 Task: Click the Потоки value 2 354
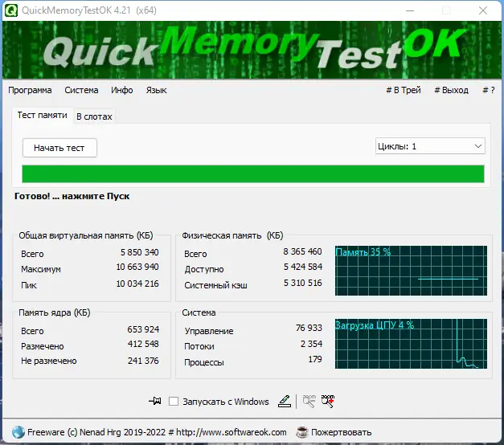pos(311,344)
